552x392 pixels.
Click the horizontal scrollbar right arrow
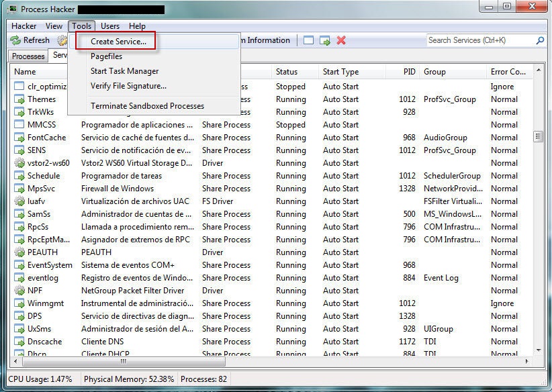point(527,361)
